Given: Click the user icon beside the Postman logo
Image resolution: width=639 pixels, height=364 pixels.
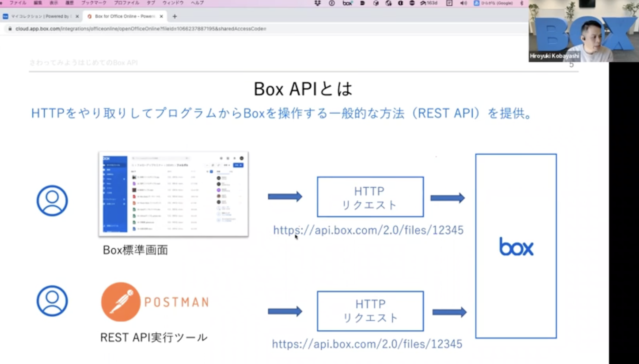Looking at the screenshot, I should click(x=52, y=301).
